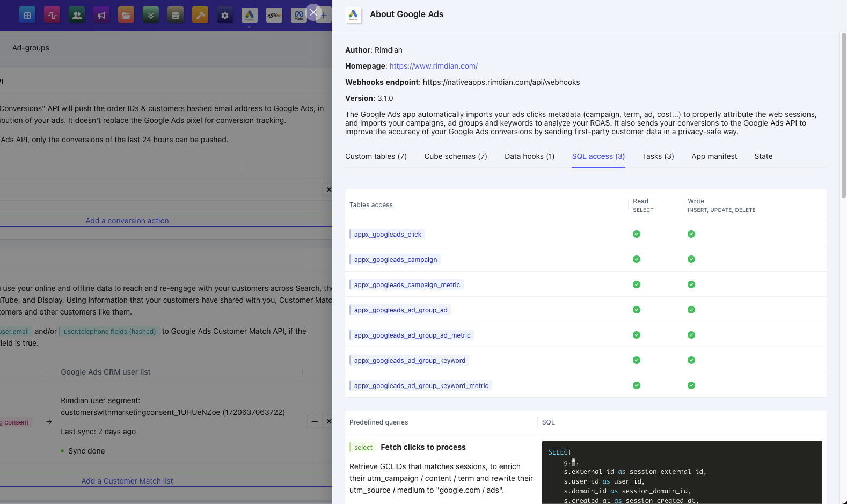Switch to the Data hooks (1) tab
The width and height of the screenshot is (847, 504).
(x=529, y=156)
